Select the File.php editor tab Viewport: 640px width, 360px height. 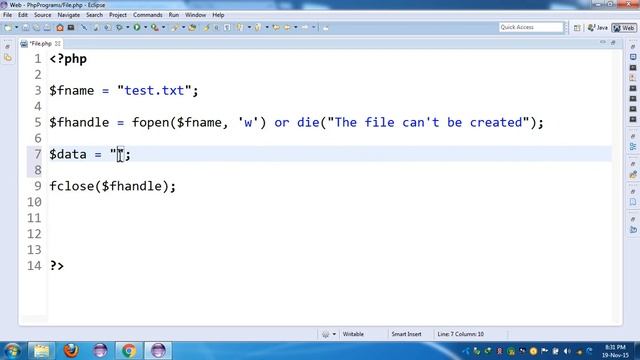coord(41,43)
